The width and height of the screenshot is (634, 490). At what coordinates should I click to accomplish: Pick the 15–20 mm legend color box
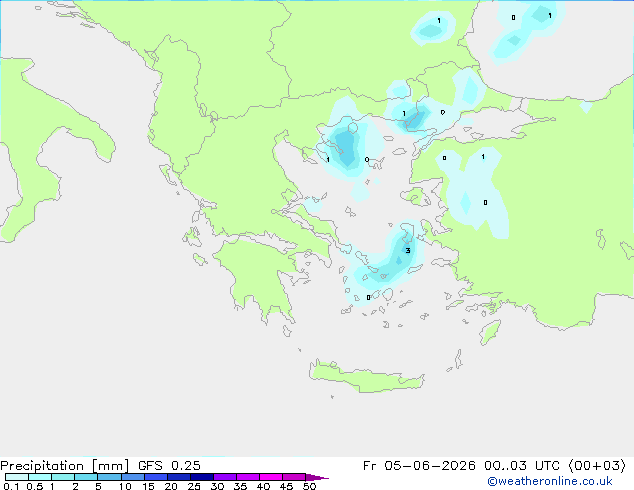156,477
